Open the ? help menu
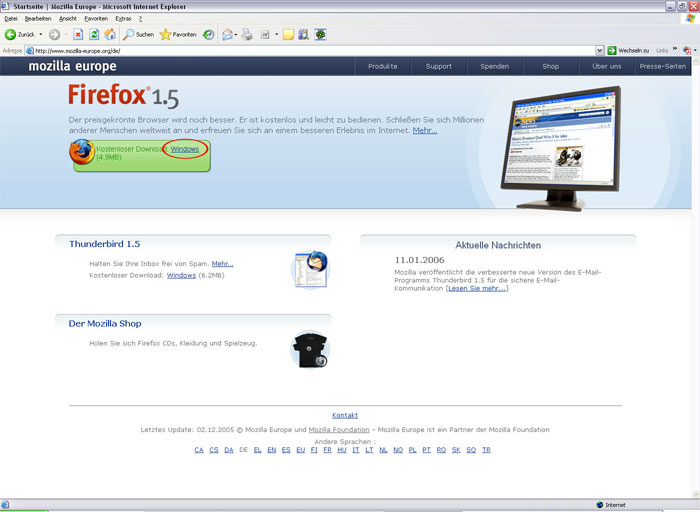Image resolution: width=700 pixels, height=512 pixels. [140, 19]
